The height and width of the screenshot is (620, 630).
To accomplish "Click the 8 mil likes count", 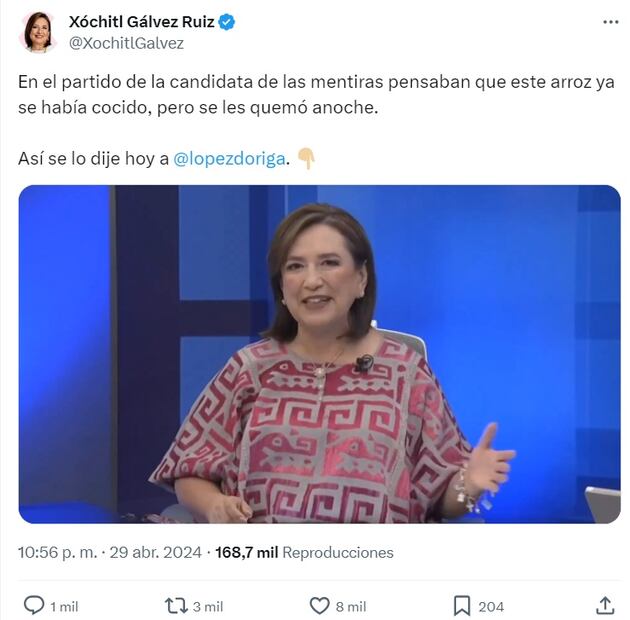I will (x=351, y=606).
